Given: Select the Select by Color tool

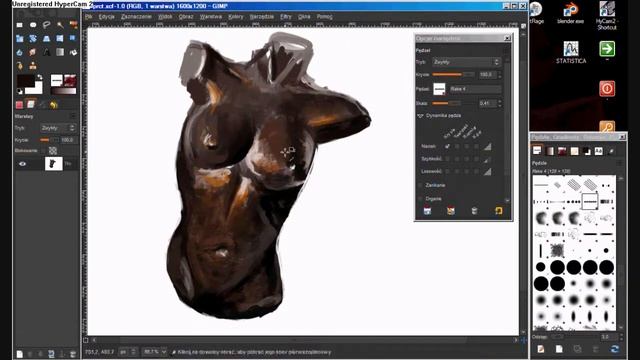Looking at the screenshot, I should tap(73, 25).
